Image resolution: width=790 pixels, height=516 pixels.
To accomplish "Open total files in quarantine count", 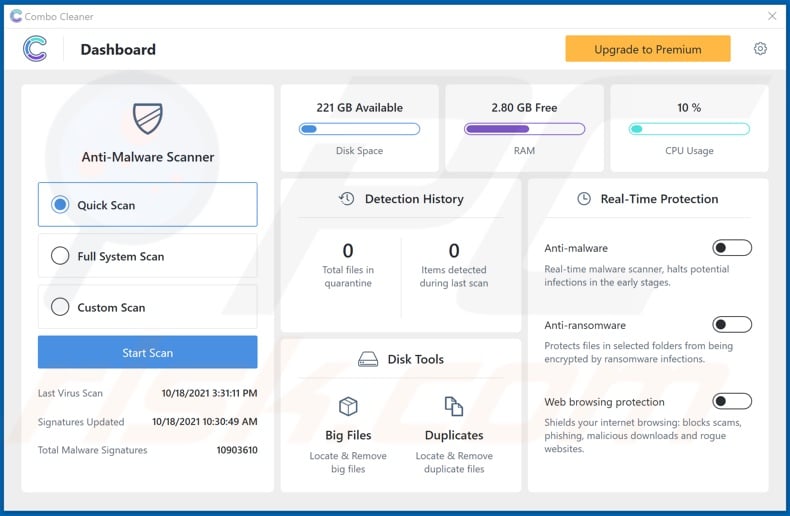I will click(348, 251).
